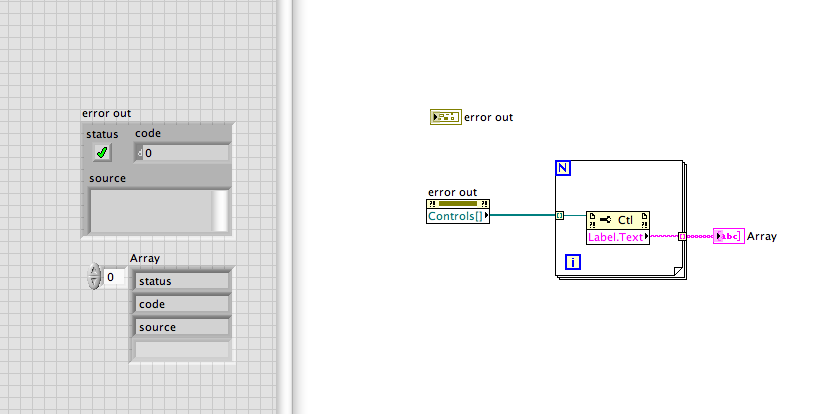Click the Array index display value 0
814x414 pixels.
114,277
